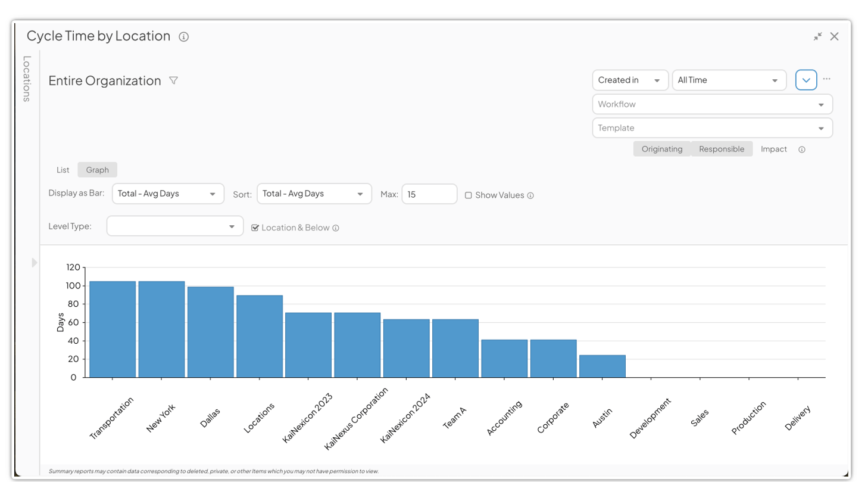Open the All Time date range dropdown
The image size is (868, 482).
click(729, 79)
